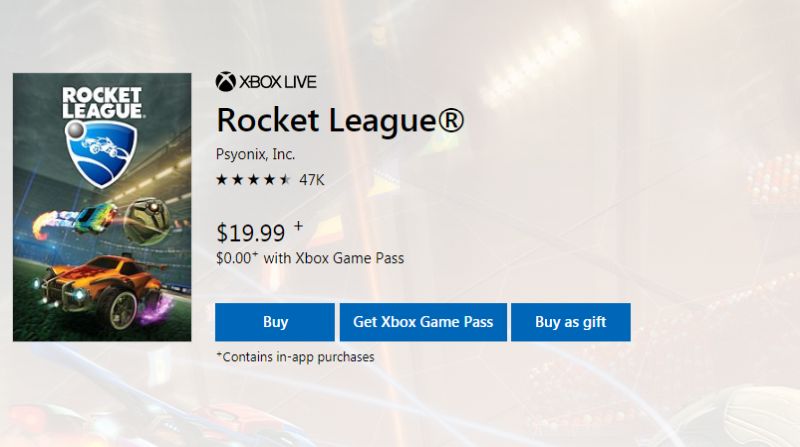Image resolution: width=800 pixels, height=447 pixels.
Task: Click the $19.99 price text
Action: 250,234
